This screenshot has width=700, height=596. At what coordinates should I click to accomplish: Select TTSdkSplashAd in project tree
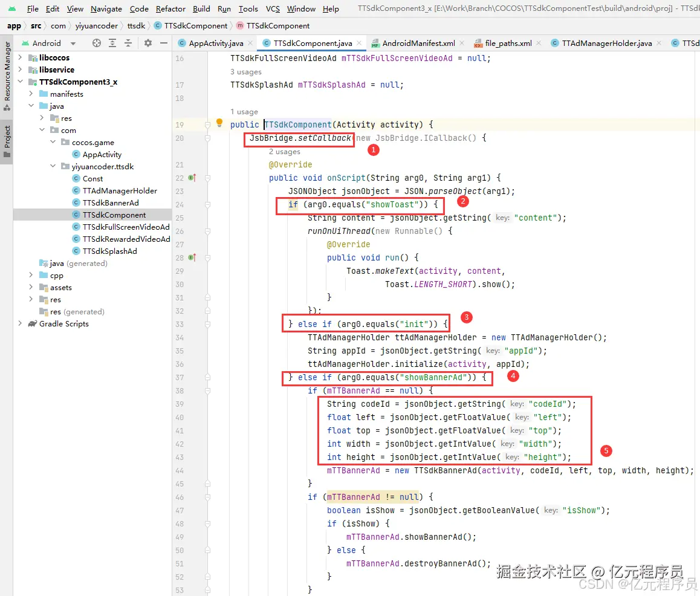tap(109, 251)
